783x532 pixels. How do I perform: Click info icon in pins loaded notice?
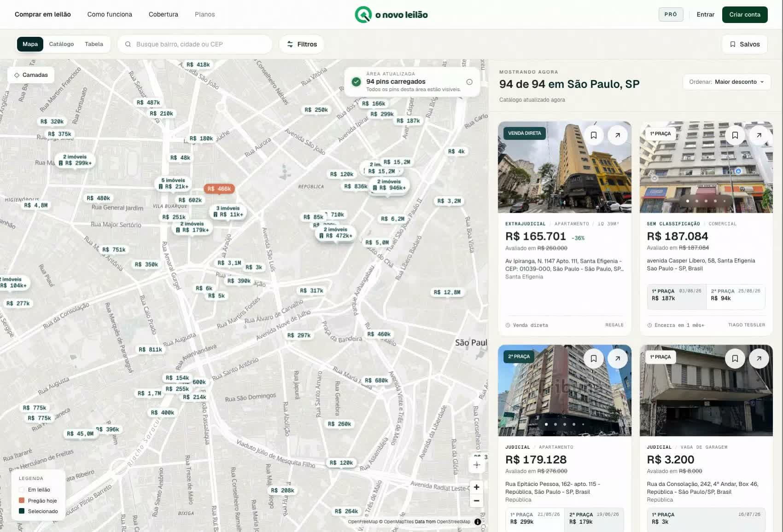(x=469, y=82)
